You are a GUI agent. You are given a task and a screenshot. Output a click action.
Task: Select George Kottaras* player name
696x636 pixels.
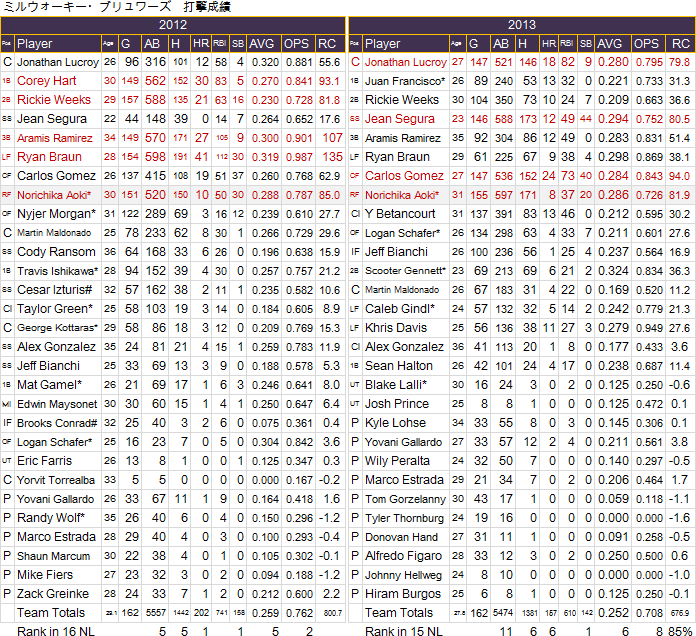tap(57, 328)
